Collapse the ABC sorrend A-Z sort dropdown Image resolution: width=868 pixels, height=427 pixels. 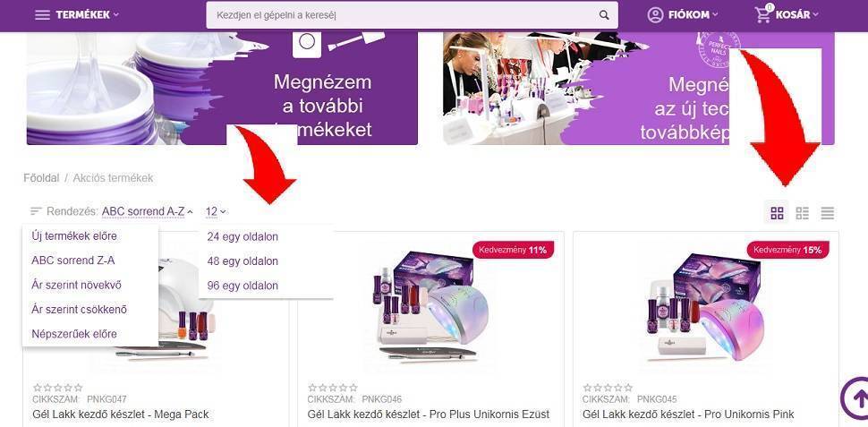pos(148,211)
